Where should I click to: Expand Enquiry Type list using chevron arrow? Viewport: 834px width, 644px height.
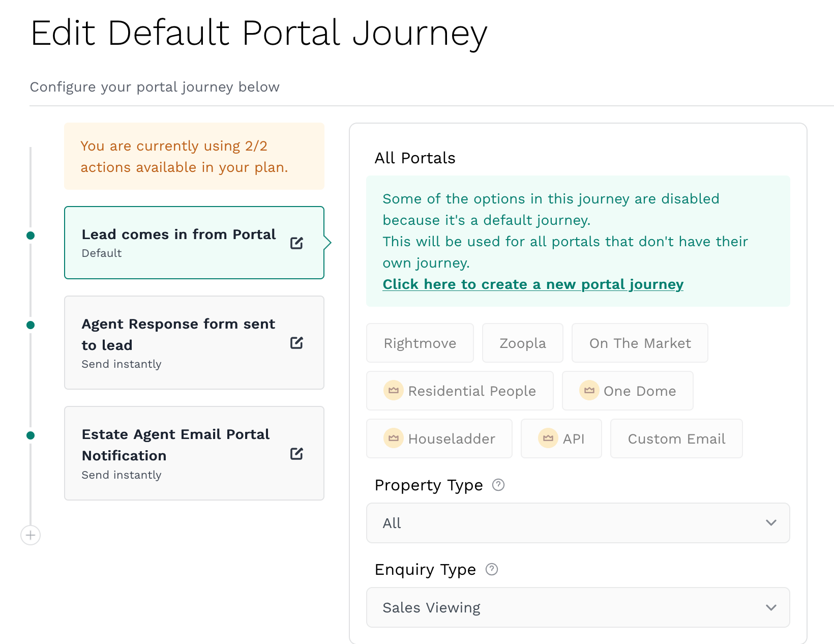coord(771,607)
